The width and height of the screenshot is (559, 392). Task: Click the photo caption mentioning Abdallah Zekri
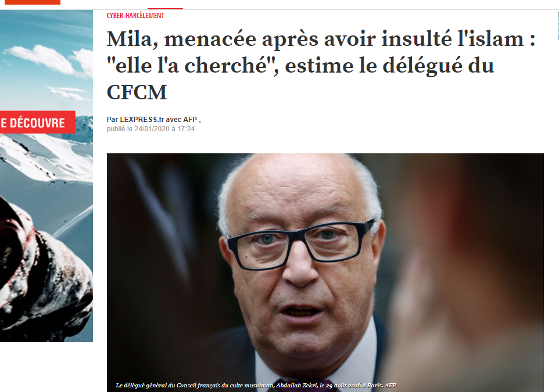(x=256, y=385)
